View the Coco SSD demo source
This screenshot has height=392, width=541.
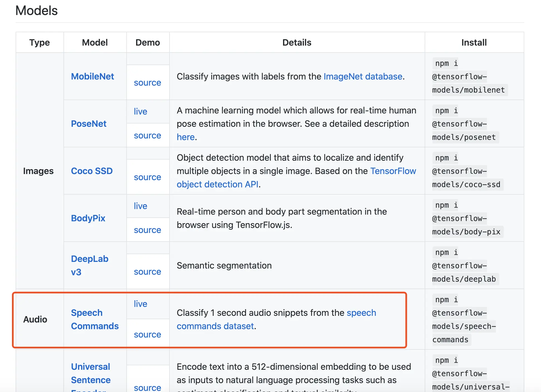(147, 177)
